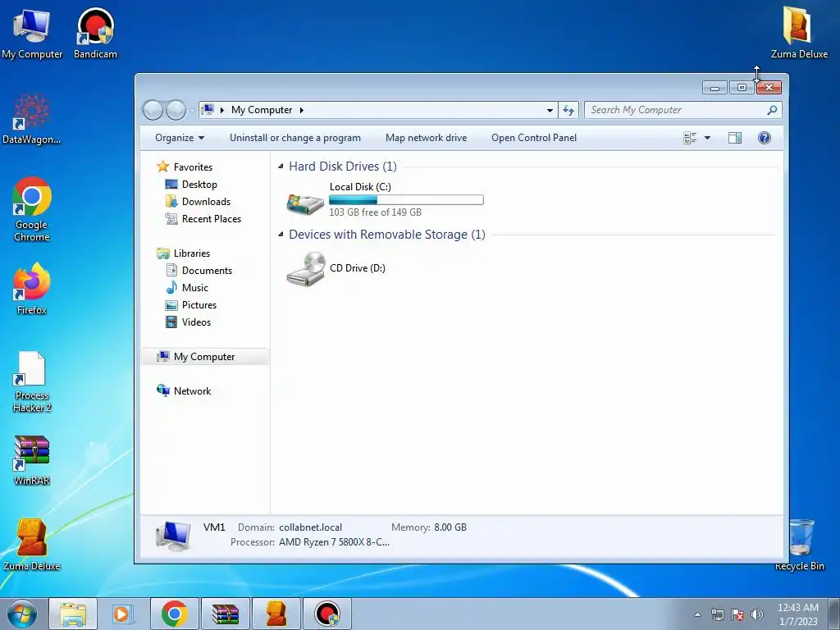This screenshot has height=630, width=840.
Task: Select the Pictures library
Action: click(199, 305)
